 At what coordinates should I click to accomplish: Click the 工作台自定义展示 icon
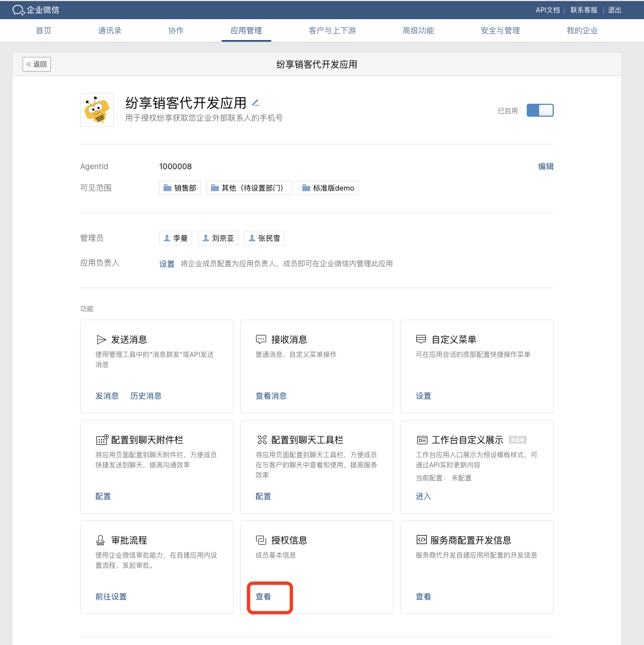tap(422, 440)
